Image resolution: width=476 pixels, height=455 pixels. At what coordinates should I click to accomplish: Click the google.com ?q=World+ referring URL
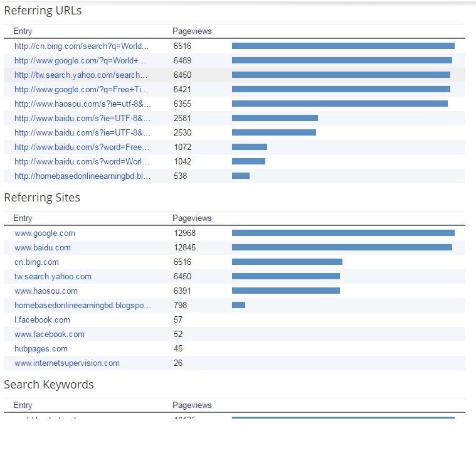[x=80, y=60]
